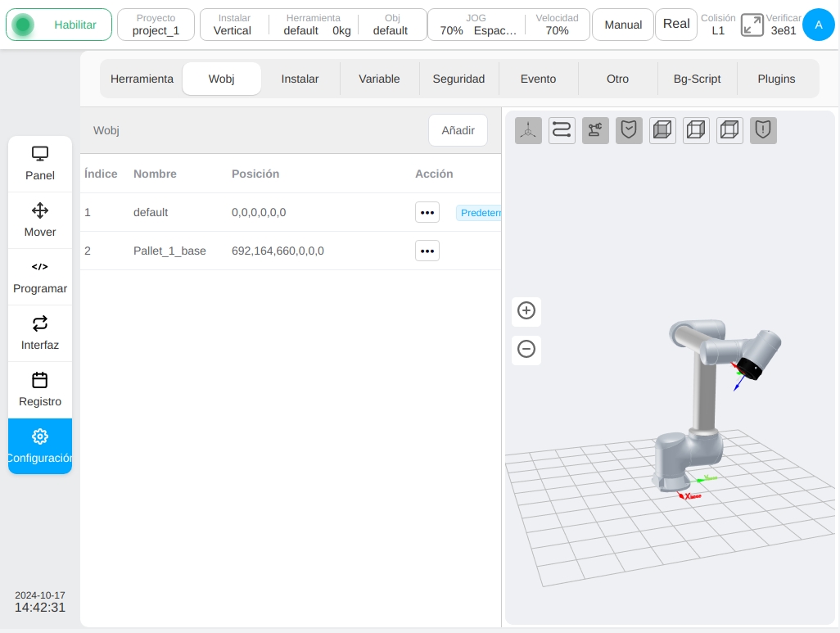Click the Real mode button
This screenshot has height=633, width=840.
676,25
